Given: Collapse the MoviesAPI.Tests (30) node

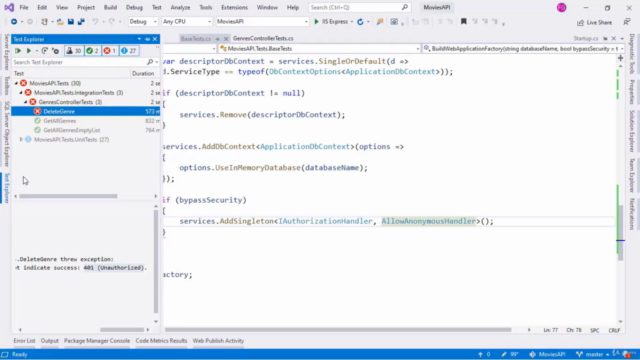Looking at the screenshot, I should coord(16,83).
